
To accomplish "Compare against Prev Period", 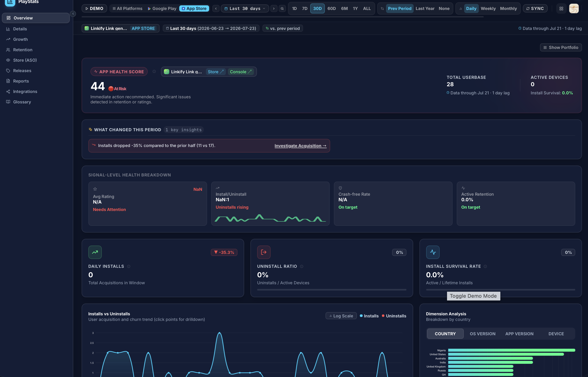I will pos(399,8).
